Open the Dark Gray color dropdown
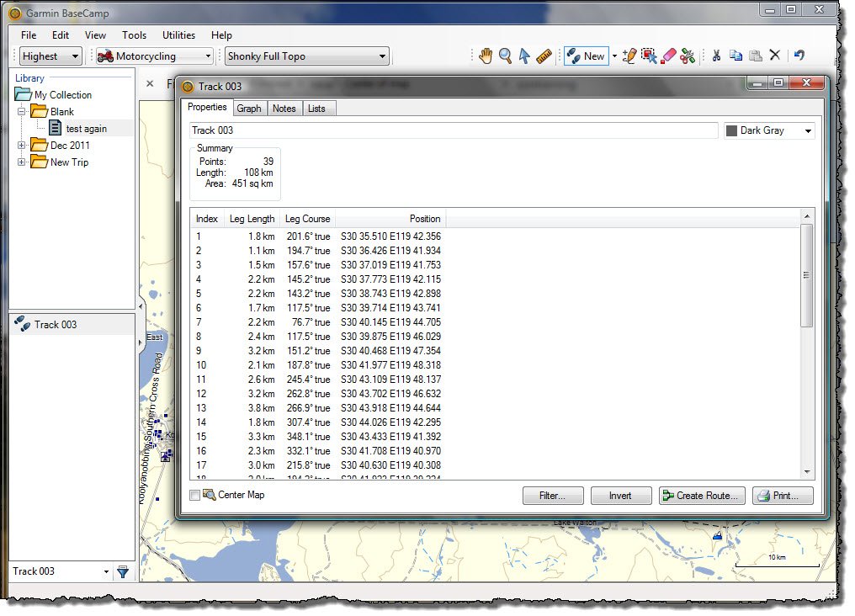This screenshot has height=616, width=855. [769, 130]
